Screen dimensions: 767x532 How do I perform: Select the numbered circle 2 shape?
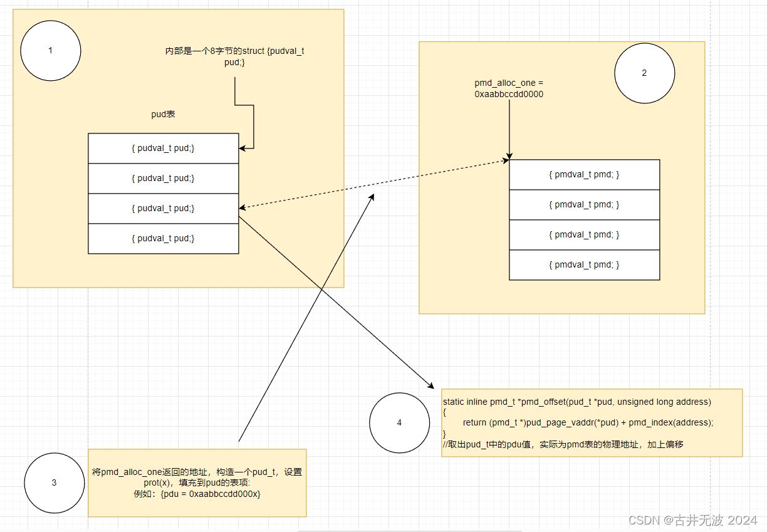click(x=644, y=73)
